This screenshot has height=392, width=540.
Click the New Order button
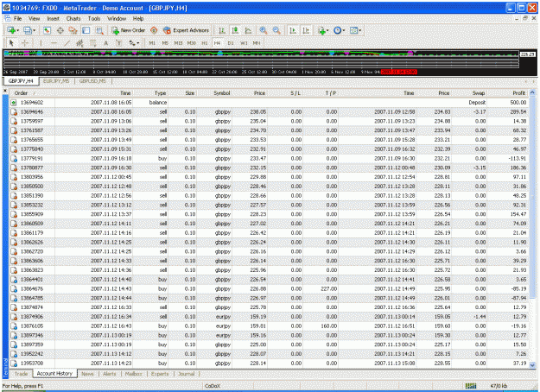point(128,30)
